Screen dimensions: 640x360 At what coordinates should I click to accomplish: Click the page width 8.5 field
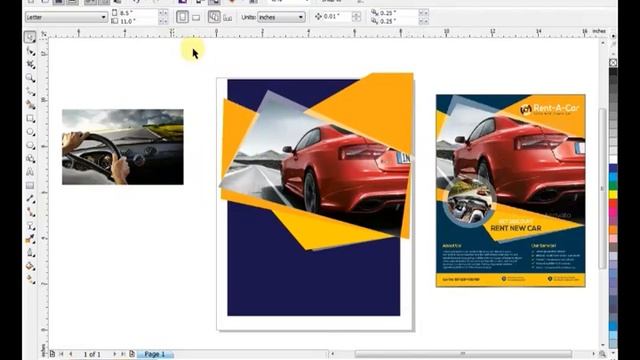click(138, 13)
